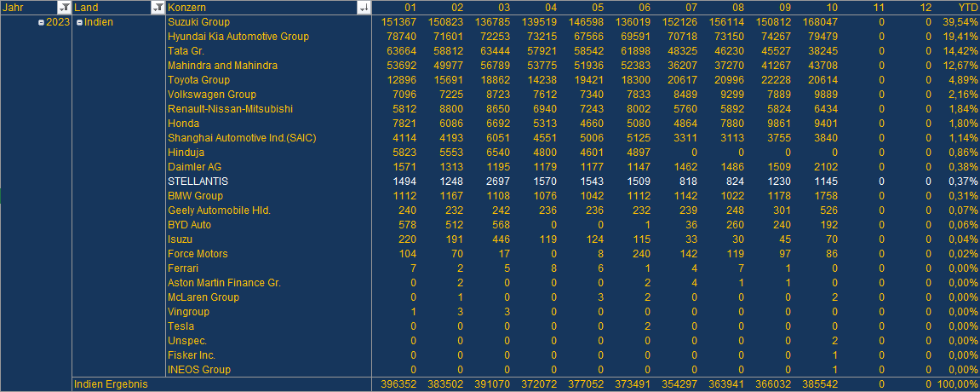The width and height of the screenshot is (980, 392).
Task: Click the Toyota Group row label
Action: pos(198,80)
